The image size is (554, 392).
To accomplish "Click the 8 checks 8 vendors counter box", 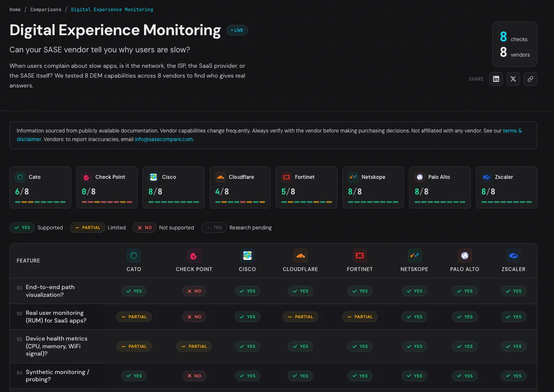I will [x=515, y=44].
